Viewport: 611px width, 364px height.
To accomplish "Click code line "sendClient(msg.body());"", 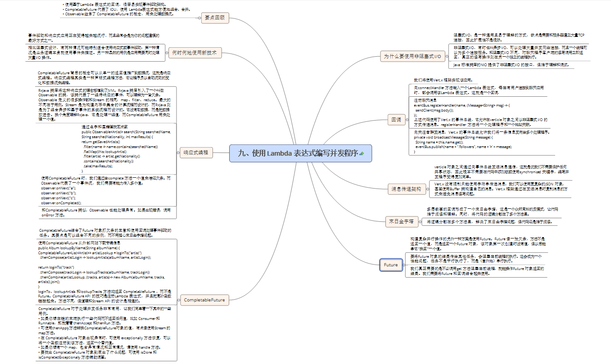I will 434,110.
